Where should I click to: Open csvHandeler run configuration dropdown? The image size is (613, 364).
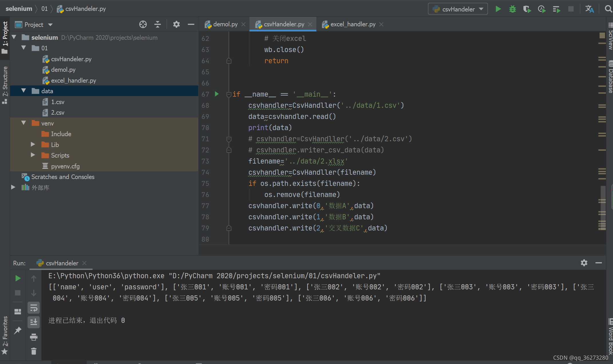click(458, 9)
